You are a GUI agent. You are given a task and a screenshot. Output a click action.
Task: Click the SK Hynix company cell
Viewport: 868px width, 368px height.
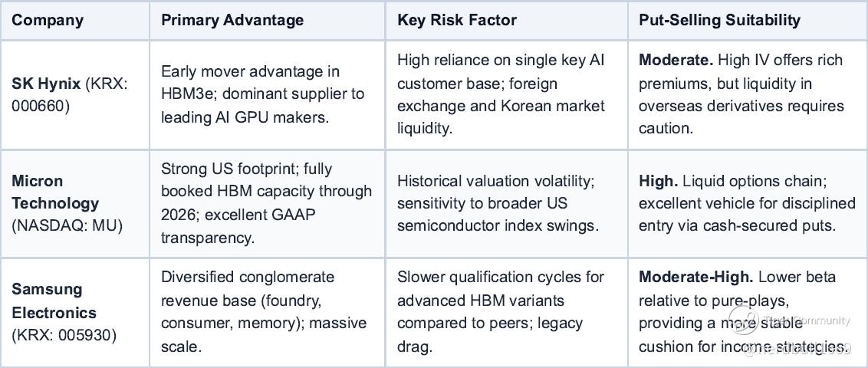pyautogui.click(x=74, y=94)
